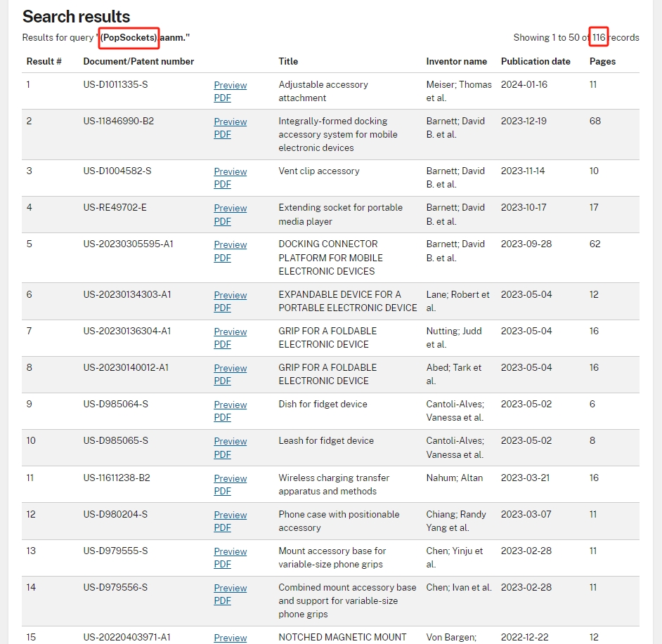662x644 pixels.
Task: Click the Title column header
Action: coord(288,61)
